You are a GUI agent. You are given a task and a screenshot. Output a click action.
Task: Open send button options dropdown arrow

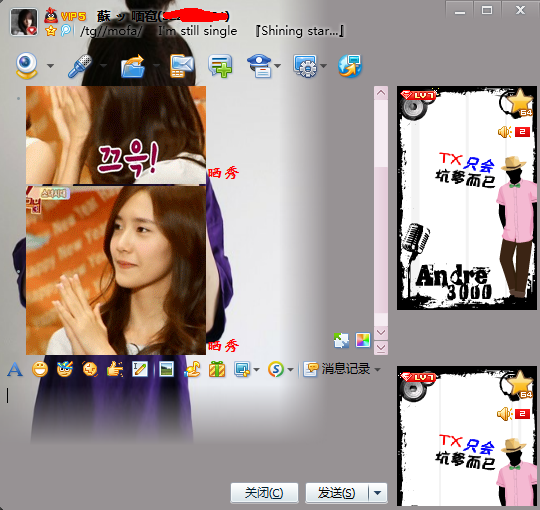coord(378,493)
